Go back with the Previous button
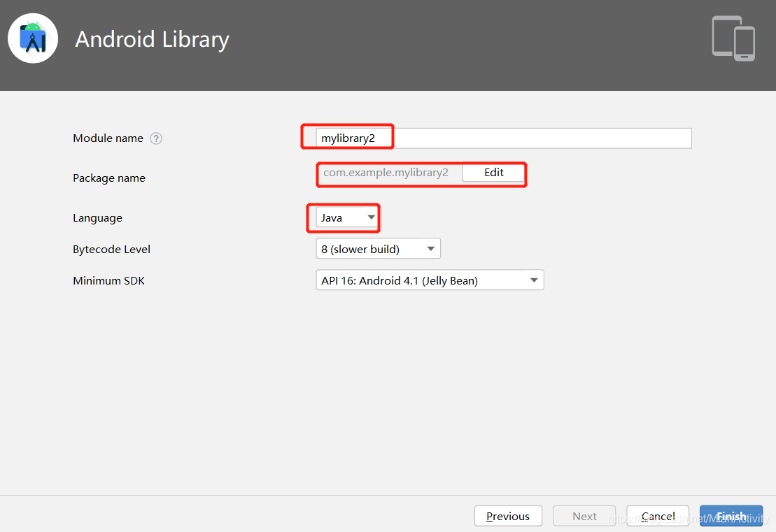 508,516
